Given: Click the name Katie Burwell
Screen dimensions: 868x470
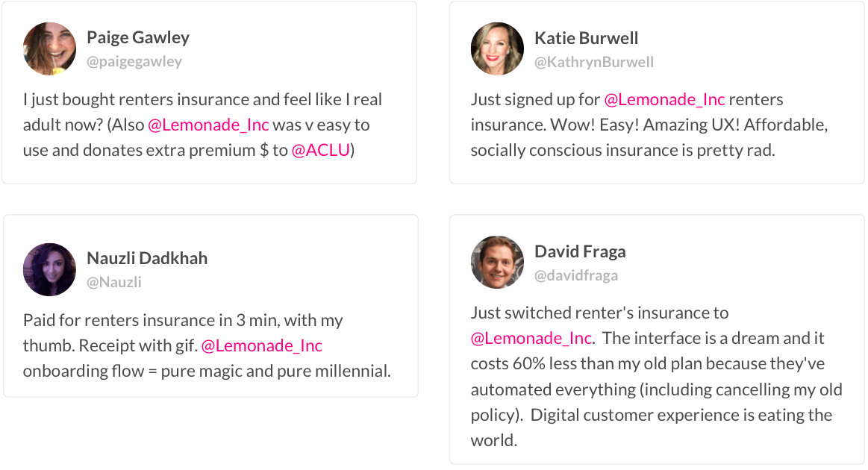Looking at the screenshot, I should click(x=586, y=37).
